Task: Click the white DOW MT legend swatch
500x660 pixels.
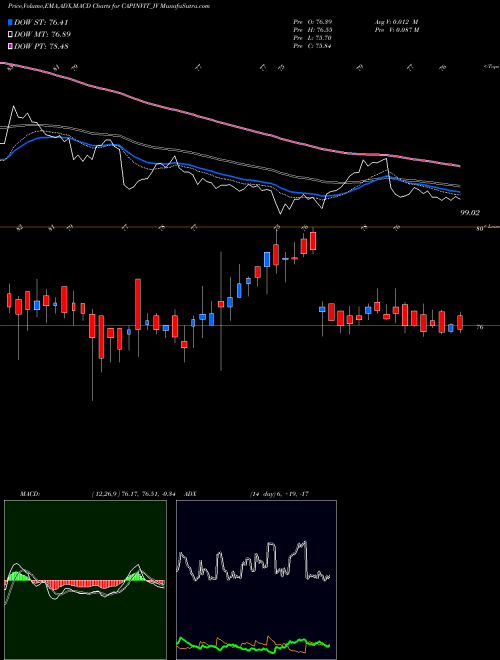Action: click(x=11, y=34)
